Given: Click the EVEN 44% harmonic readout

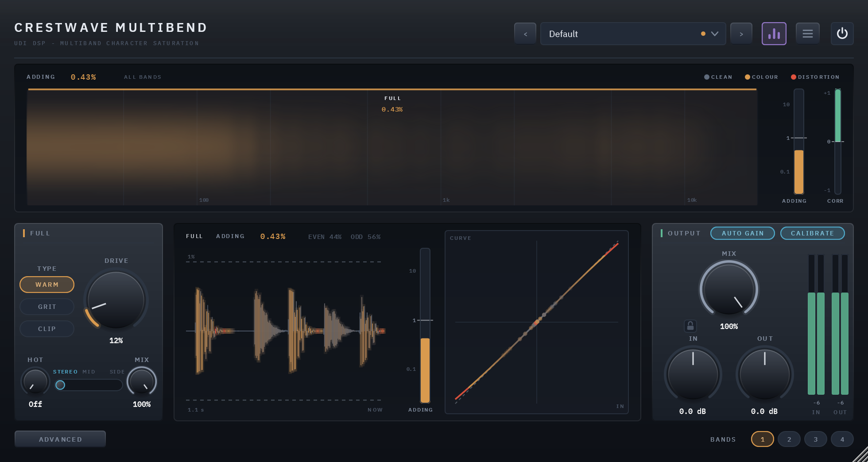Looking at the screenshot, I should [325, 237].
